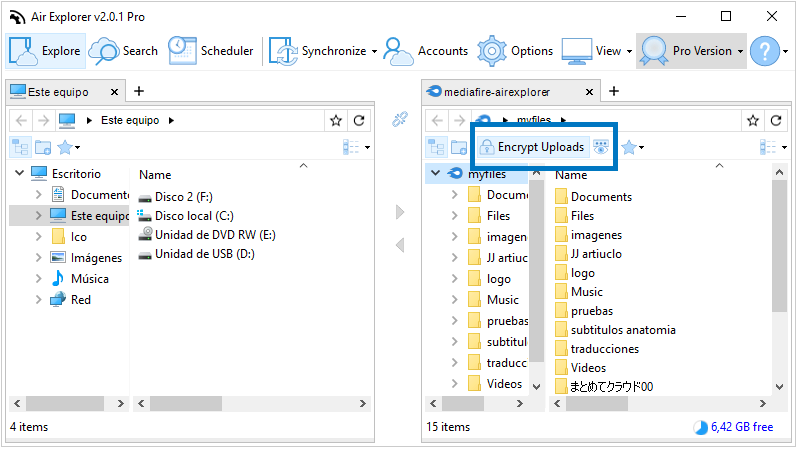Image resolution: width=800 pixels, height=449 pixels.
Task: Open the Help dropdown arrow
Action: tap(786, 52)
